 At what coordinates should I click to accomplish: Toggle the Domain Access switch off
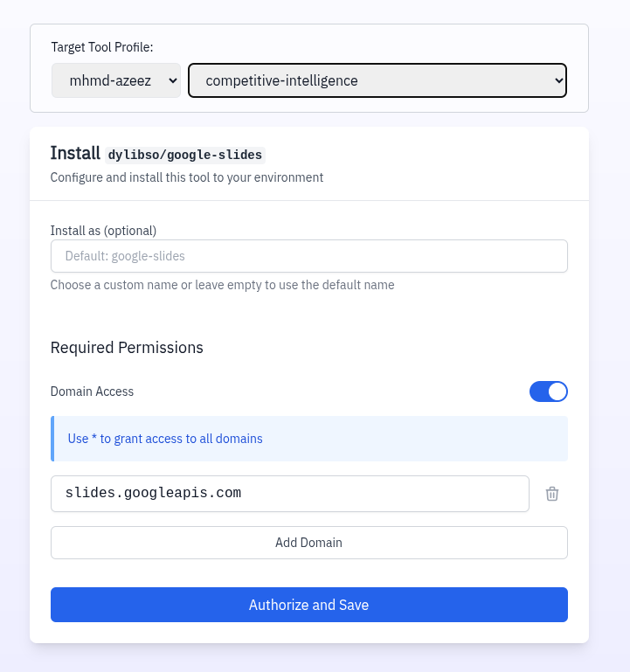[548, 391]
